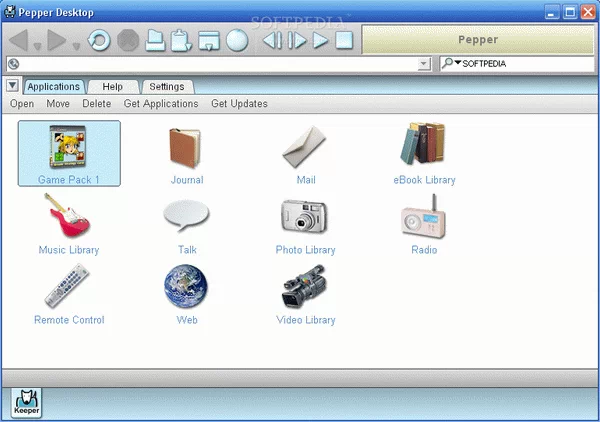Launch the Journal application
This screenshot has height=422, width=600.
tap(185, 148)
